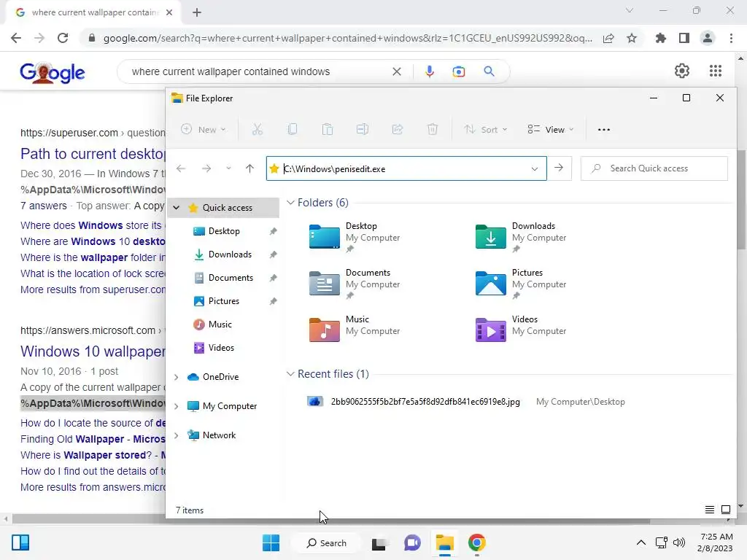The image size is (747, 560).
Task: Reload the Chrome page
Action: pos(63,38)
